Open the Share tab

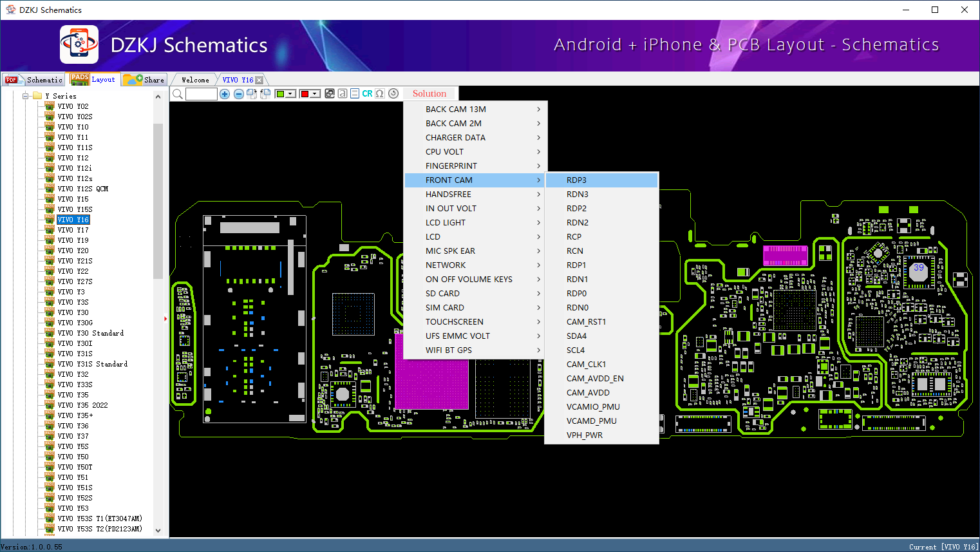click(x=145, y=80)
